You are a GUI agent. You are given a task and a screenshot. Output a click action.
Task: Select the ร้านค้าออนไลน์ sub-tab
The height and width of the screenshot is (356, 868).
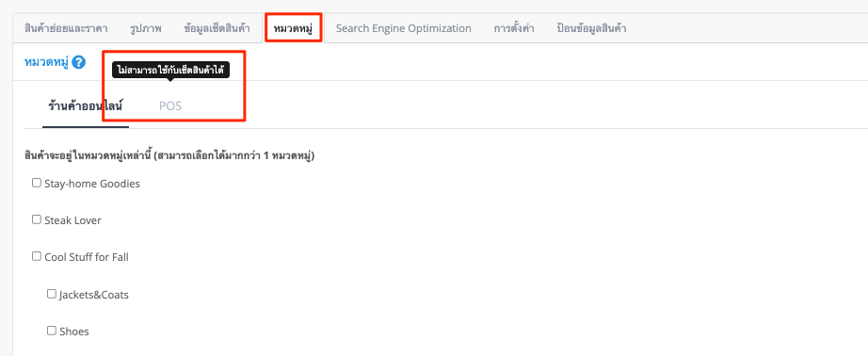(86, 105)
